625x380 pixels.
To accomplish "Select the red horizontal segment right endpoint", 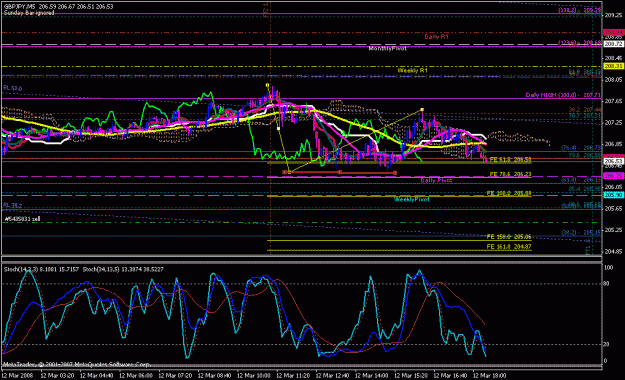I will [x=395, y=173].
